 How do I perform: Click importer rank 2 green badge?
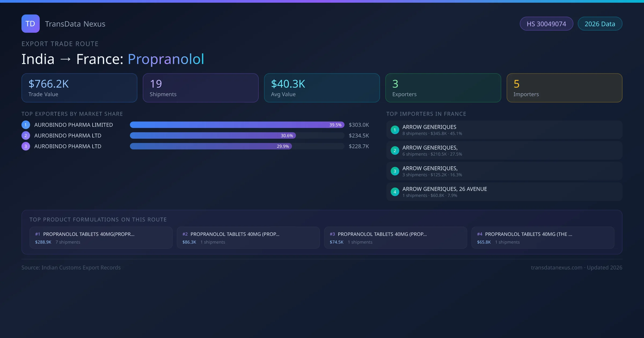395,150
